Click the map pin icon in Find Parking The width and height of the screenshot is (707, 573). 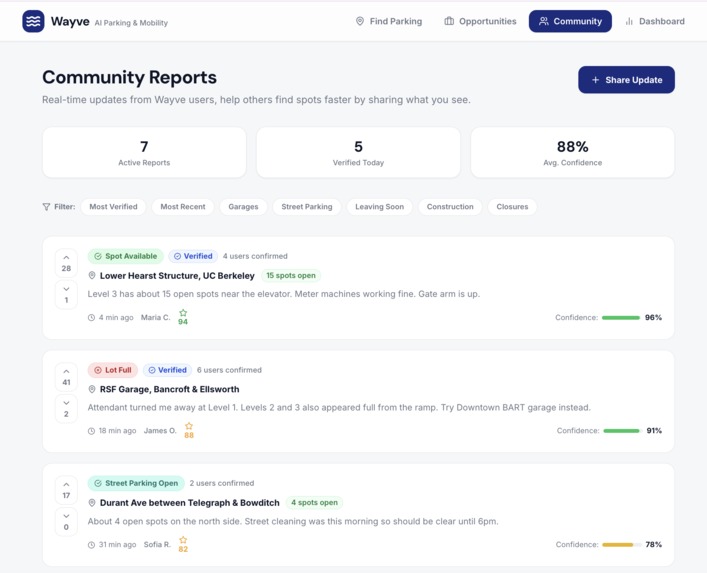(360, 21)
